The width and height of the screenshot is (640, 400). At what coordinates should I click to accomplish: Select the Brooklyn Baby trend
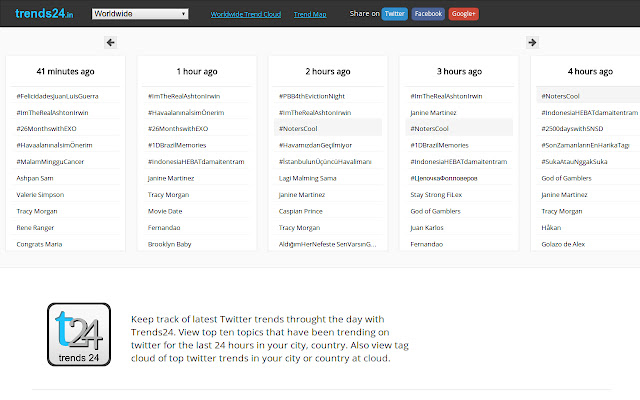(x=169, y=243)
